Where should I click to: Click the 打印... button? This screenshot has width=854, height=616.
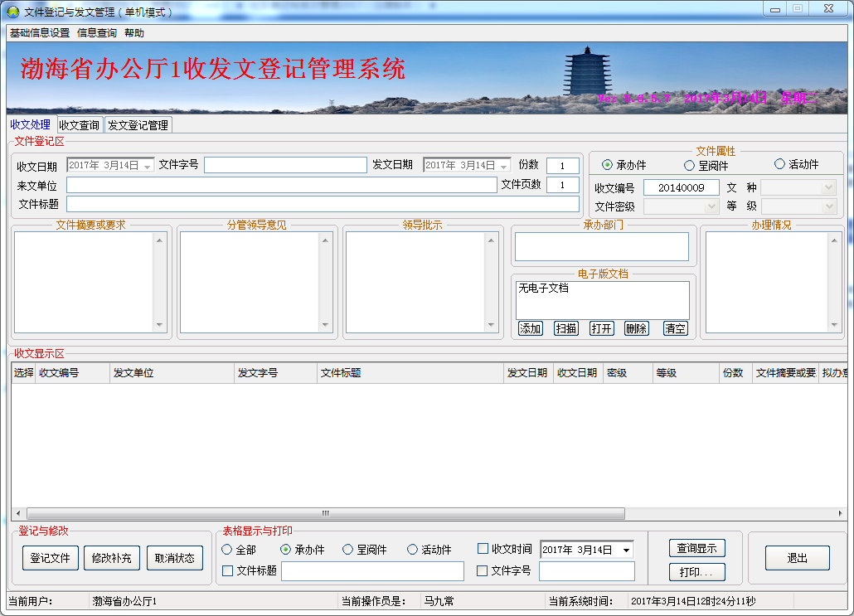[697, 572]
